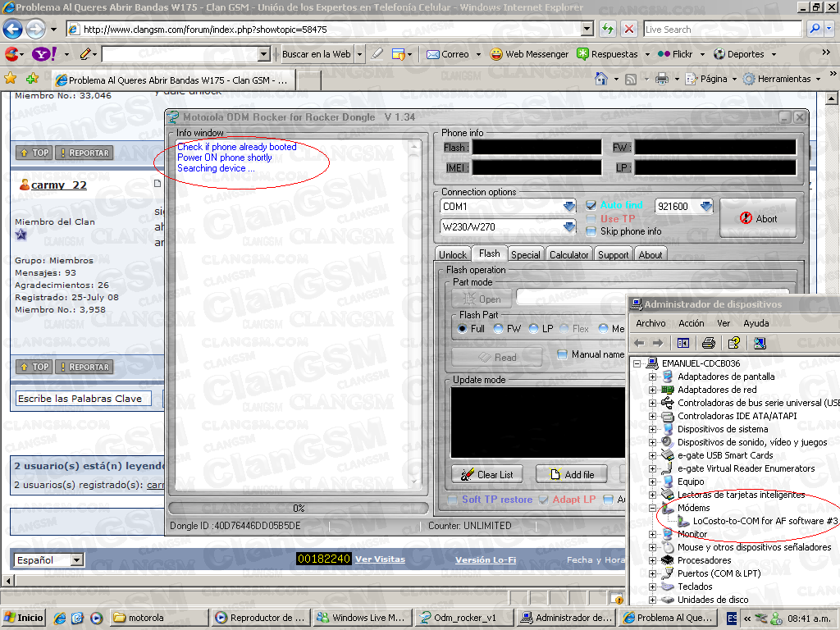Screen dimensions: 840x630
Task: Click the Info window vertical scrollbar
Action: [x=413, y=314]
